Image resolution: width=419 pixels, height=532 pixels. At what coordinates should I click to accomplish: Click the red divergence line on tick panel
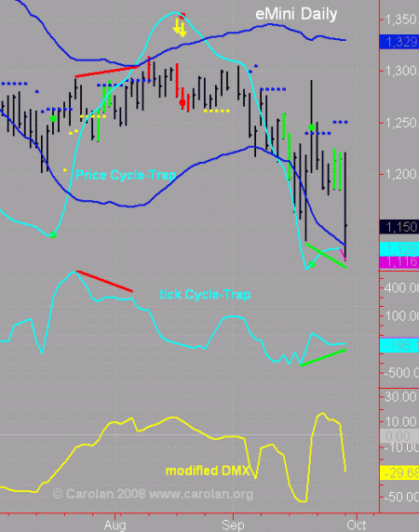pos(104,281)
